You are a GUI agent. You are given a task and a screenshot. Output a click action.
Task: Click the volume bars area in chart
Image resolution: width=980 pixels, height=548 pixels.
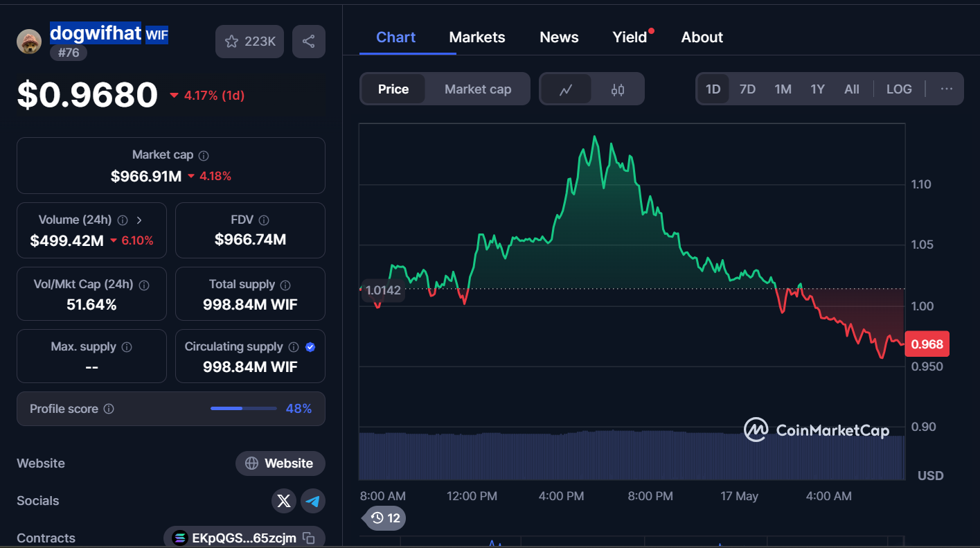[632, 456]
